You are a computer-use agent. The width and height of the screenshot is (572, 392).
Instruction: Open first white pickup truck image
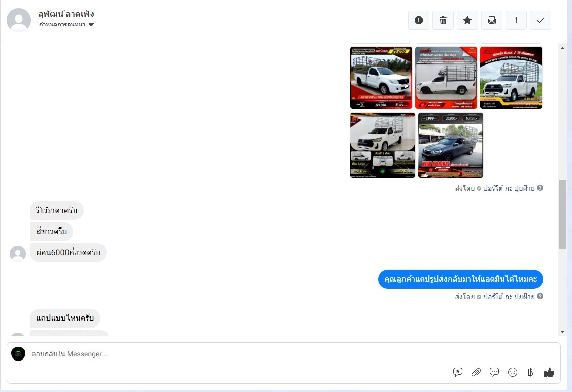[381, 78]
